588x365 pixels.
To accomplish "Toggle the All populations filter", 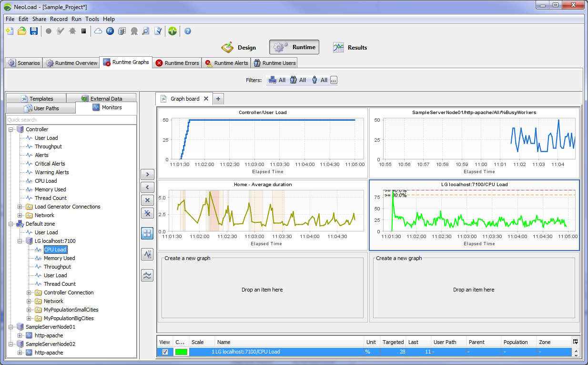I will [x=298, y=80].
